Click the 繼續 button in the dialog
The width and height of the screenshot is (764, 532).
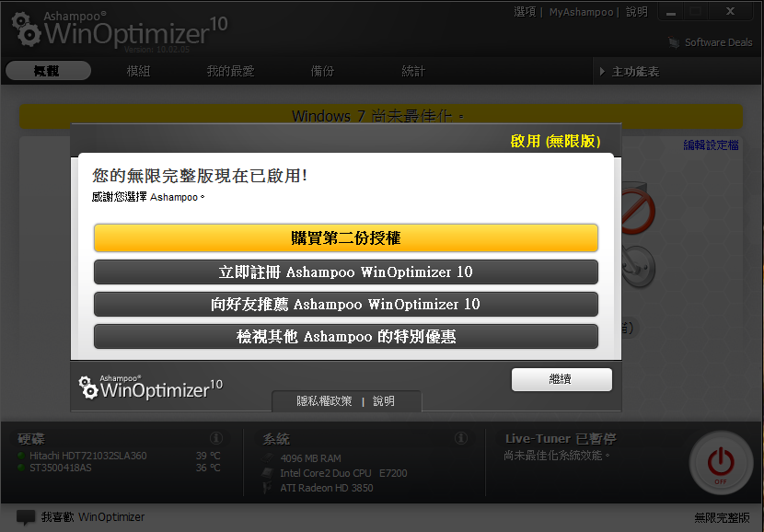coord(561,379)
